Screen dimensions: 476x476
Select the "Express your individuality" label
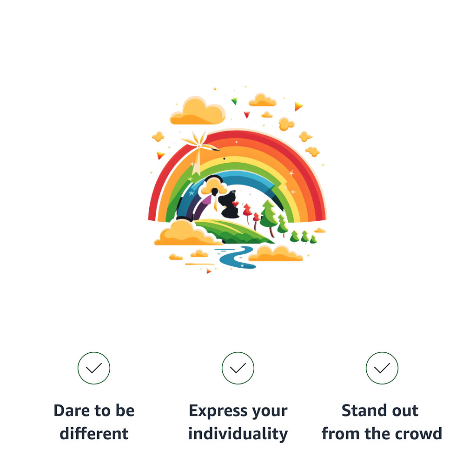238,422
